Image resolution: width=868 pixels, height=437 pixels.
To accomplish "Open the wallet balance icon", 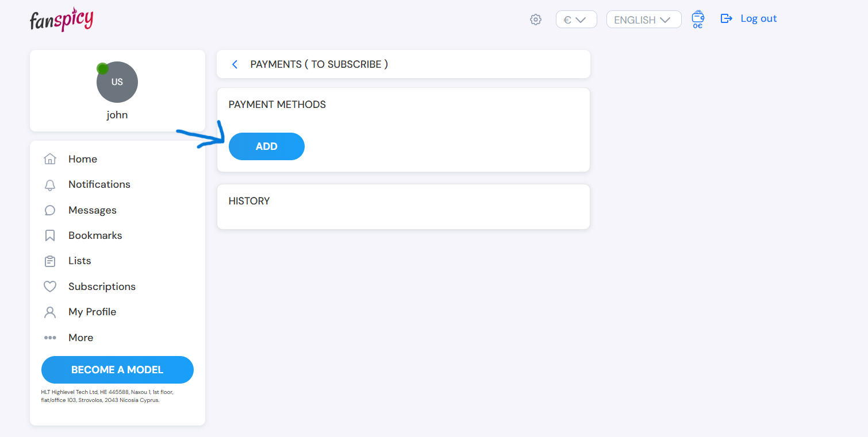I will (698, 19).
